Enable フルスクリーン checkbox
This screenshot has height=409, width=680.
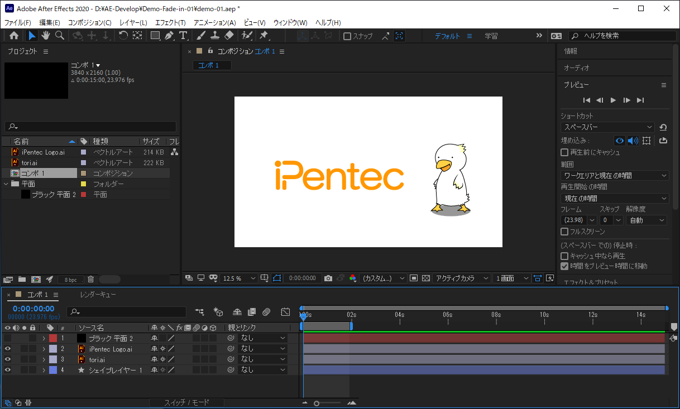[564, 232]
